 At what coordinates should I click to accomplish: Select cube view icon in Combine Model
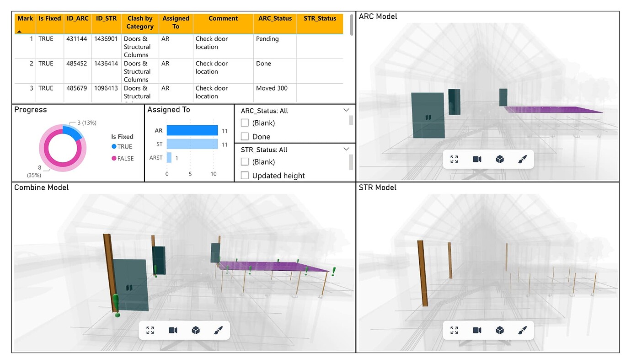pos(196,330)
